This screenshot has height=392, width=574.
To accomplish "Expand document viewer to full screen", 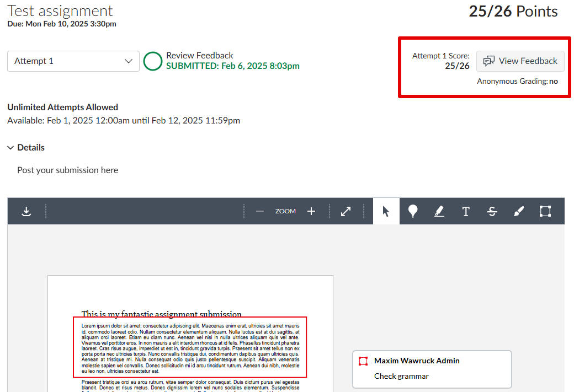I will (x=346, y=211).
